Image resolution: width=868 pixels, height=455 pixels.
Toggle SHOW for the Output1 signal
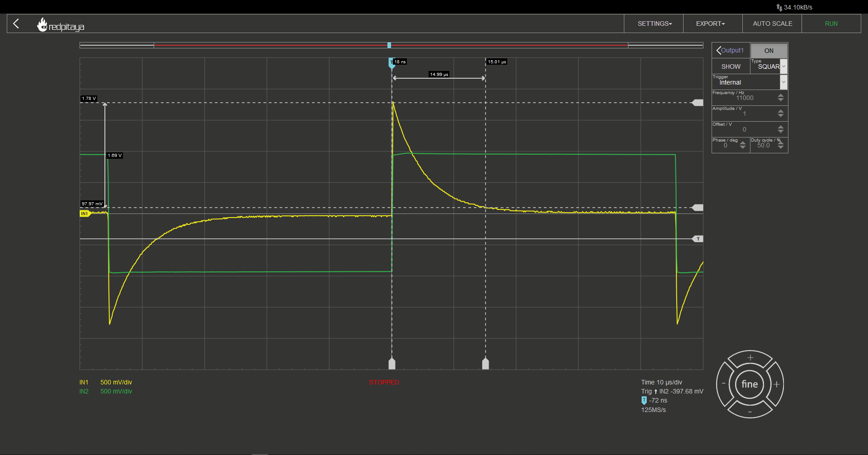[x=731, y=66]
